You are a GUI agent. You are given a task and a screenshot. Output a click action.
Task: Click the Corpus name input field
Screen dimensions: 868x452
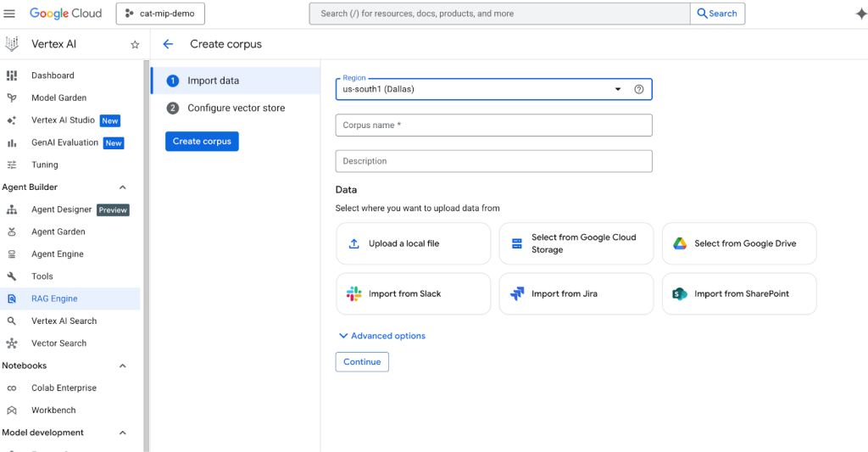(493, 126)
